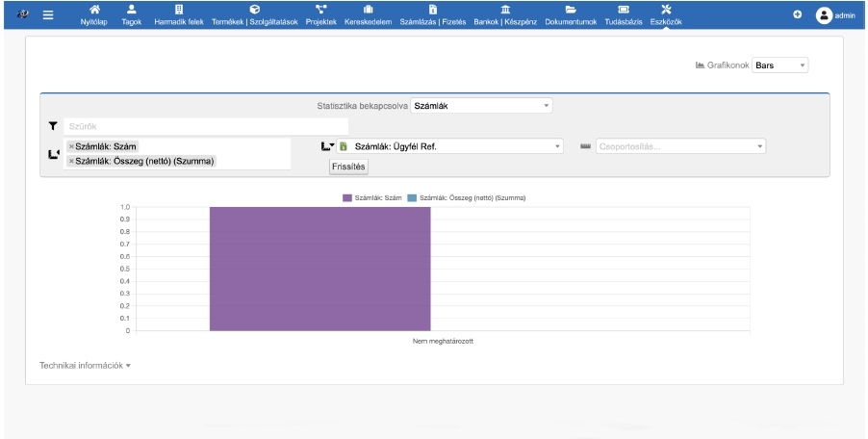
Task: Open the Statisztika Számlák dropdown
Action: click(481, 105)
